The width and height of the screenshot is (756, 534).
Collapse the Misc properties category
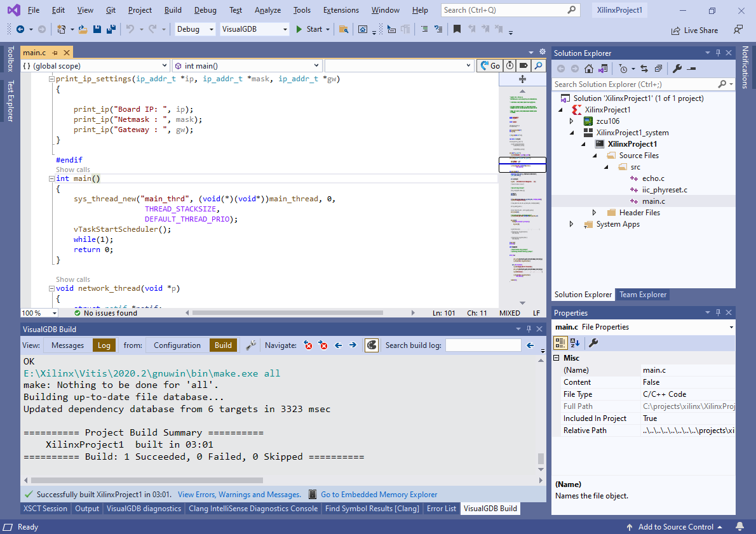[557, 358]
